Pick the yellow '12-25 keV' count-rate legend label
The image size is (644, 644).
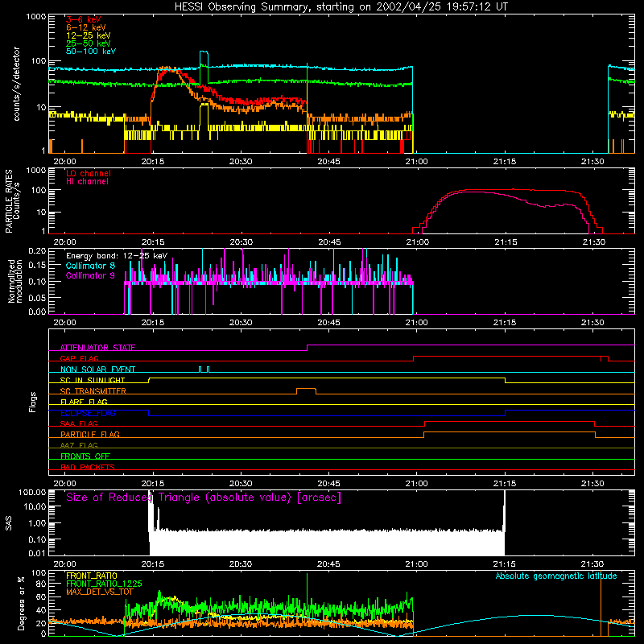click(89, 35)
